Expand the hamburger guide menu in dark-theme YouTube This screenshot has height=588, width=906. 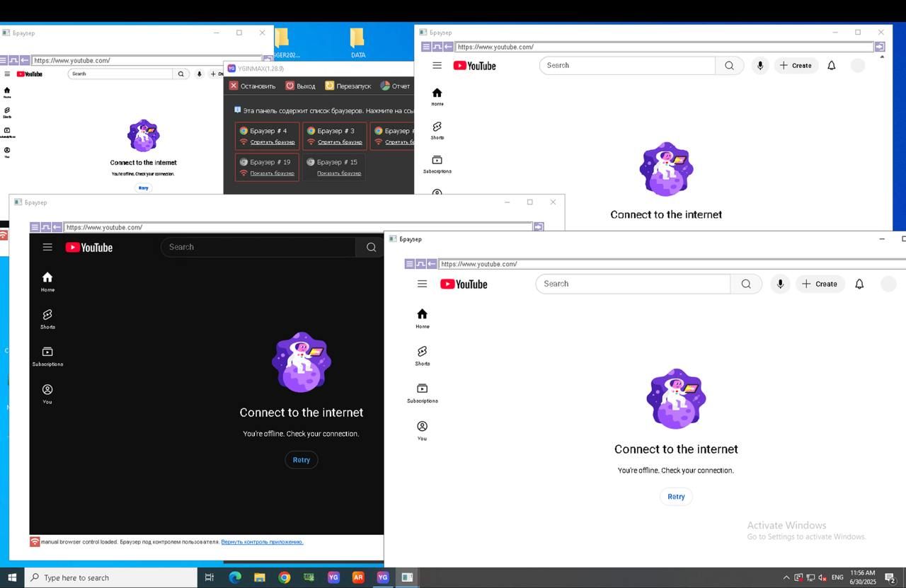[x=47, y=247]
